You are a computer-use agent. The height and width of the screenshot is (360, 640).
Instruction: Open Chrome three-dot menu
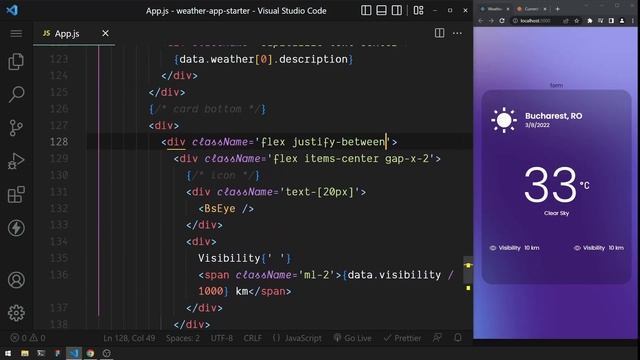633,20
